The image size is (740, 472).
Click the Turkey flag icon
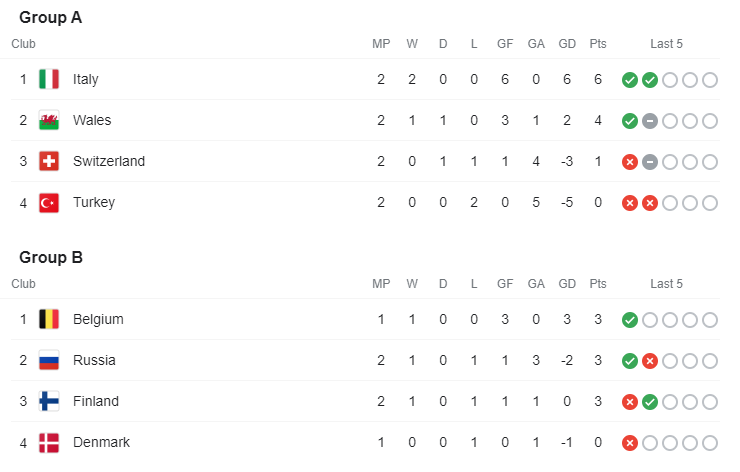[49, 202]
